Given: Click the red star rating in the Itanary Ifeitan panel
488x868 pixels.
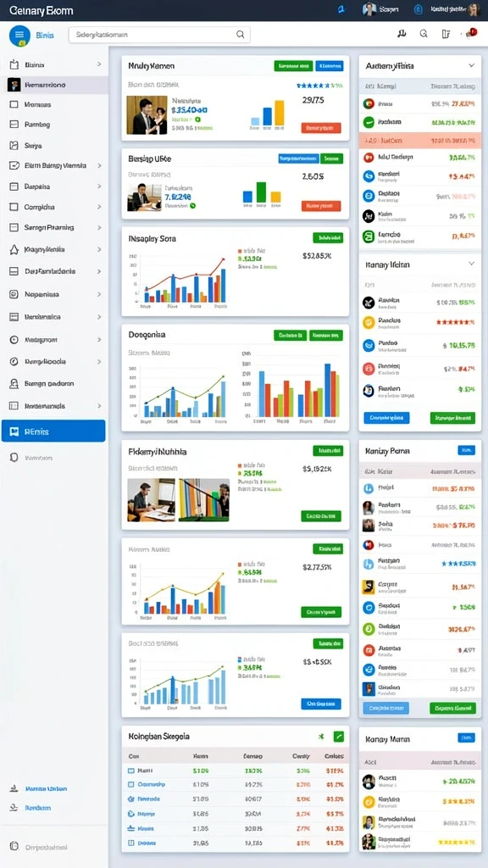Looking at the screenshot, I should point(455,321).
